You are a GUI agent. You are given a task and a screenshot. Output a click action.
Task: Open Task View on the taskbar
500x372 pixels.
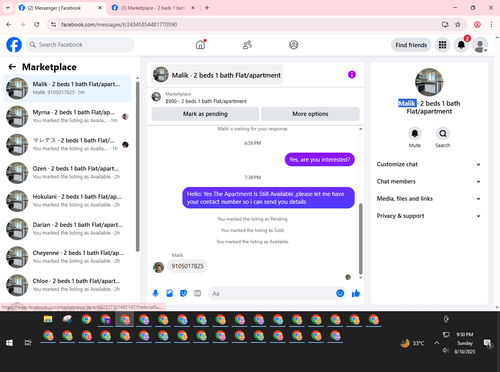[28, 343]
